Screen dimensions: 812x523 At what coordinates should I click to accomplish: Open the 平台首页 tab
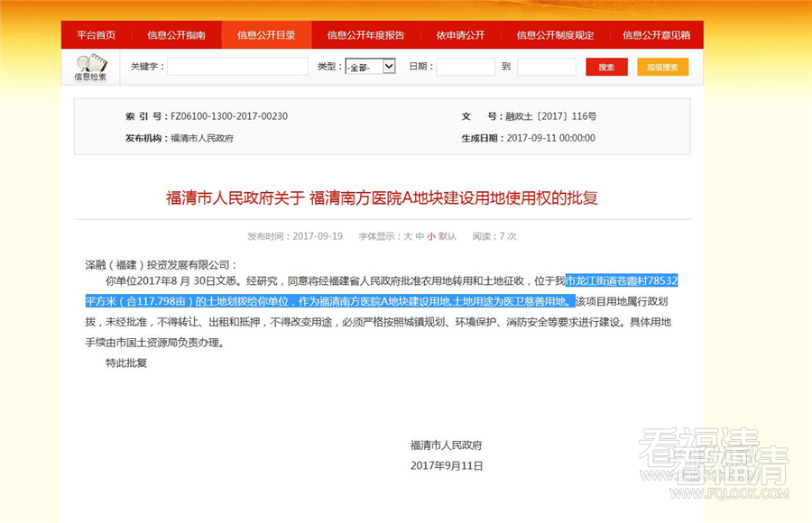tap(96, 35)
